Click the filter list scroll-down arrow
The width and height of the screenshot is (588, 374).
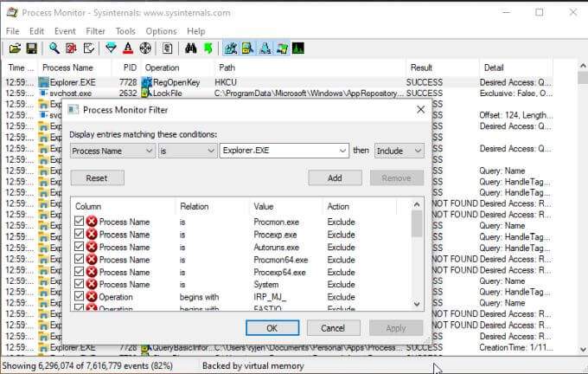coord(417,304)
